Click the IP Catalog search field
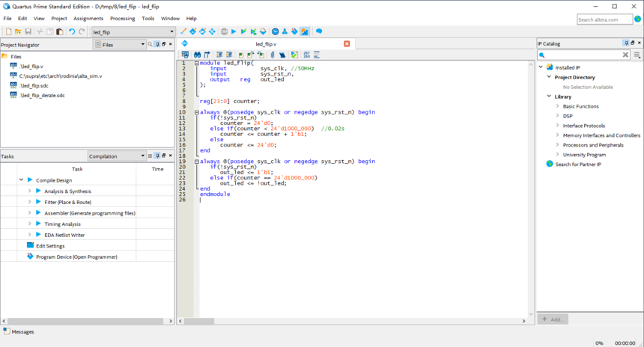644x347 pixels. [x=583, y=55]
